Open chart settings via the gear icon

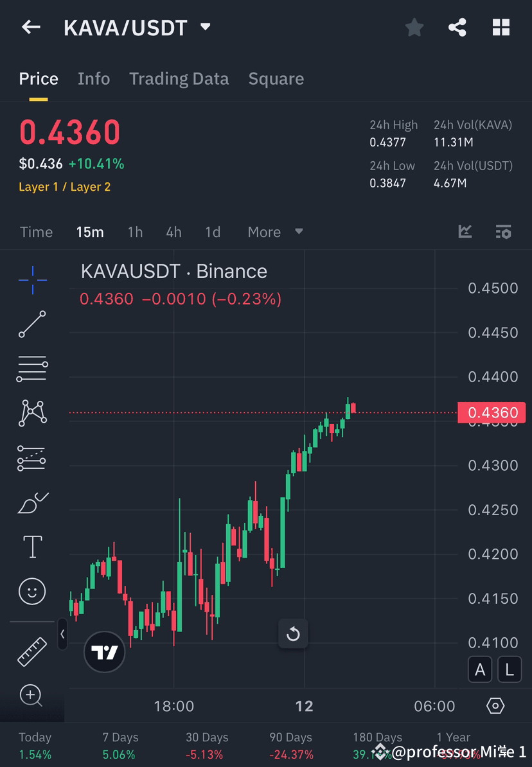click(x=495, y=705)
